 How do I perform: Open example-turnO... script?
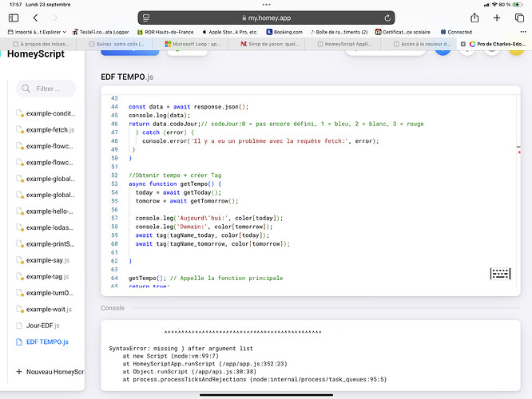point(50,293)
